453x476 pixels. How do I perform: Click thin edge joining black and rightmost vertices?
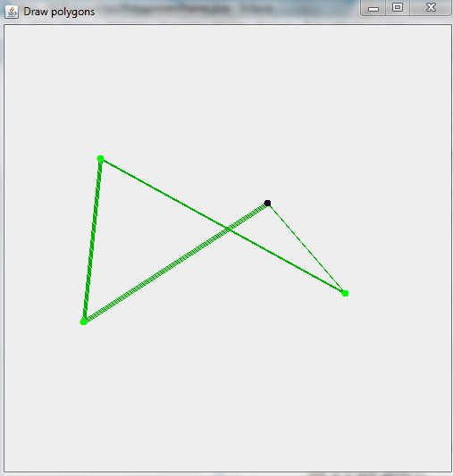point(306,248)
